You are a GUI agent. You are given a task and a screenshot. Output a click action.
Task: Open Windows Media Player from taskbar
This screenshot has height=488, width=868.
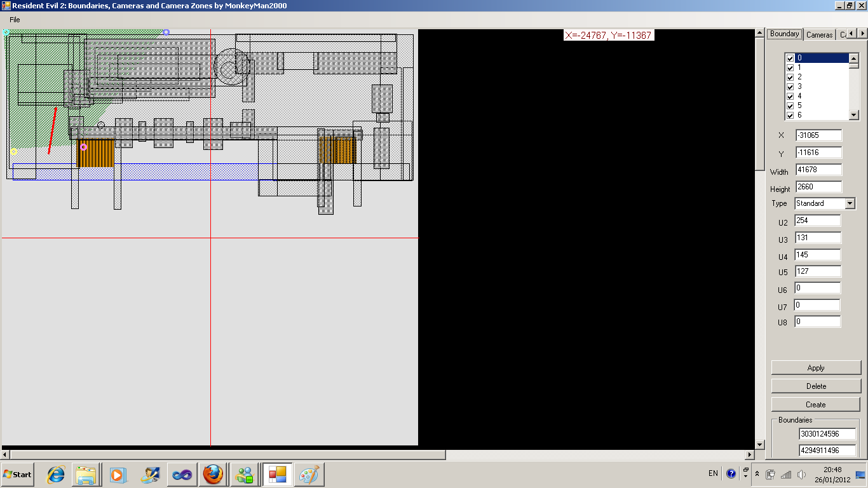pyautogui.click(x=118, y=475)
